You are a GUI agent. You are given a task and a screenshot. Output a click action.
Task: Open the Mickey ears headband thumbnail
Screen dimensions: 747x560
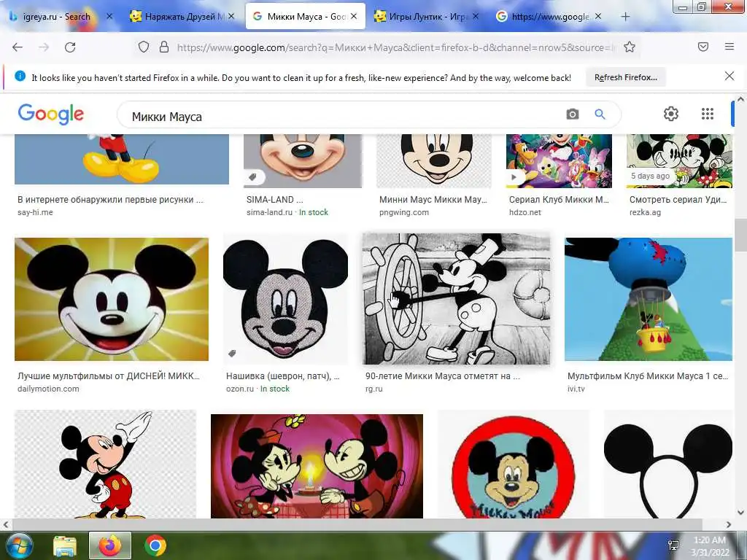tap(668, 464)
